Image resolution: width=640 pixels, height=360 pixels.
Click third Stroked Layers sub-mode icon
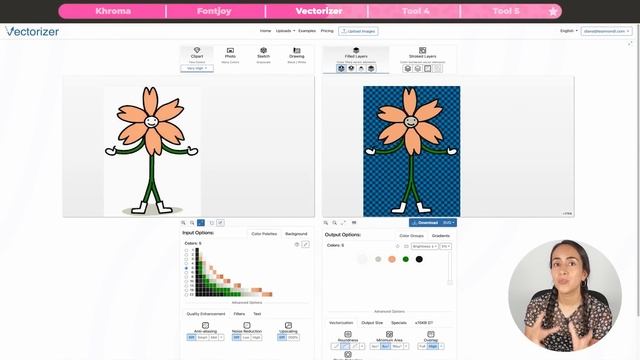[x=427, y=69]
